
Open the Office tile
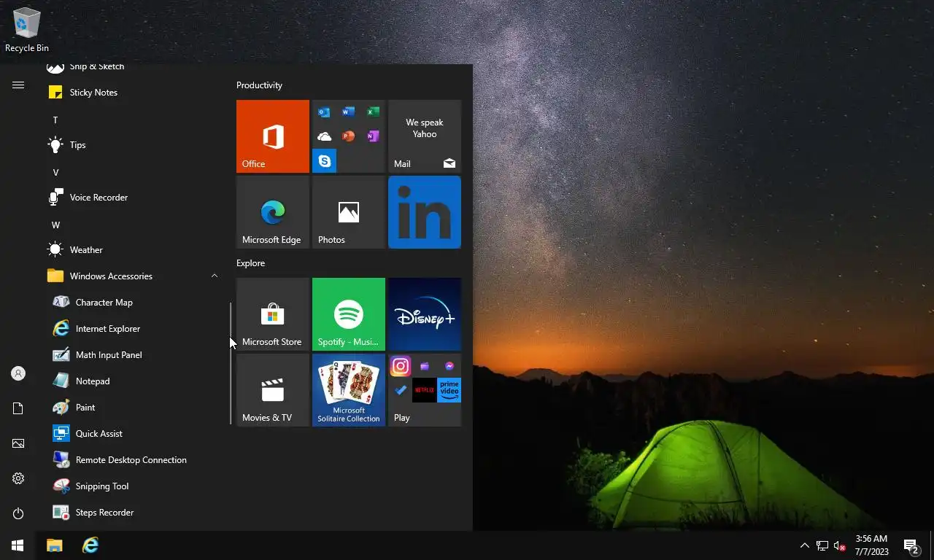pos(273,136)
